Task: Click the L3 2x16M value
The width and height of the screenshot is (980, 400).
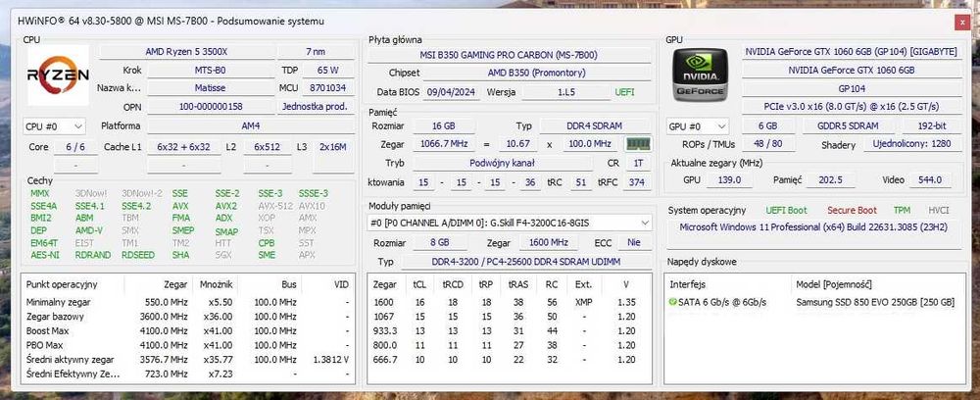Action: click(x=333, y=147)
